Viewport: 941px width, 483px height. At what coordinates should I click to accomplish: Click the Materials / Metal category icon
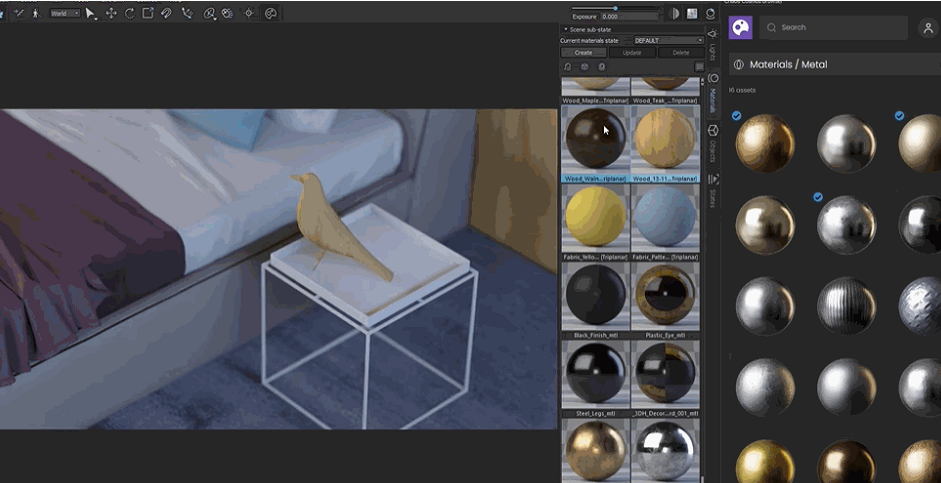point(739,64)
